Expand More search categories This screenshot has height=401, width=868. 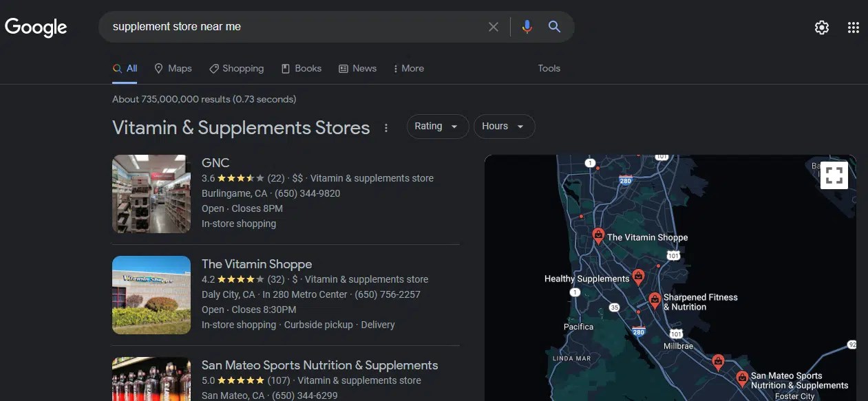click(409, 68)
